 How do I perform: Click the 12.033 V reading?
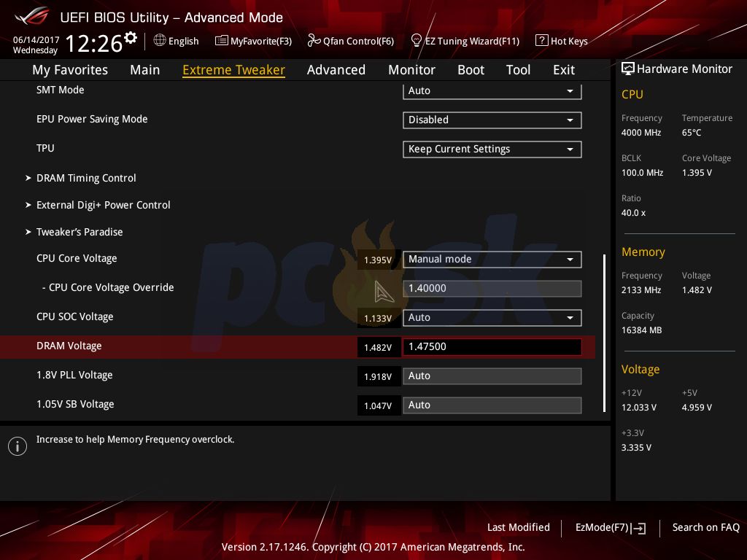click(639, 408)
